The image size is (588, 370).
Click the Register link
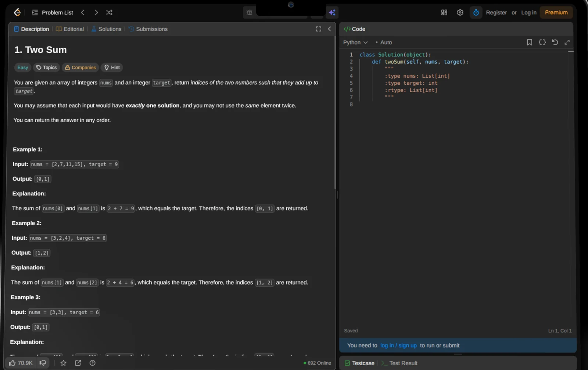click(496, 12)
